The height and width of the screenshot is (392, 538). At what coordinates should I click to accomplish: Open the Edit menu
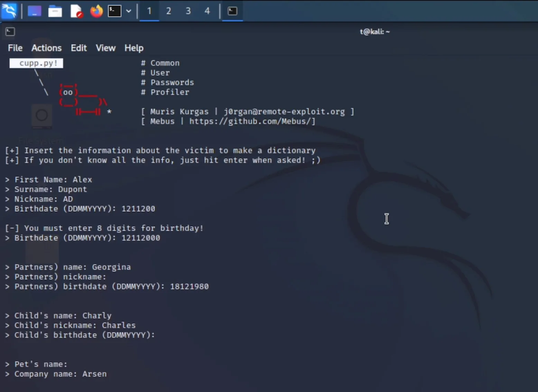(79, 48)
